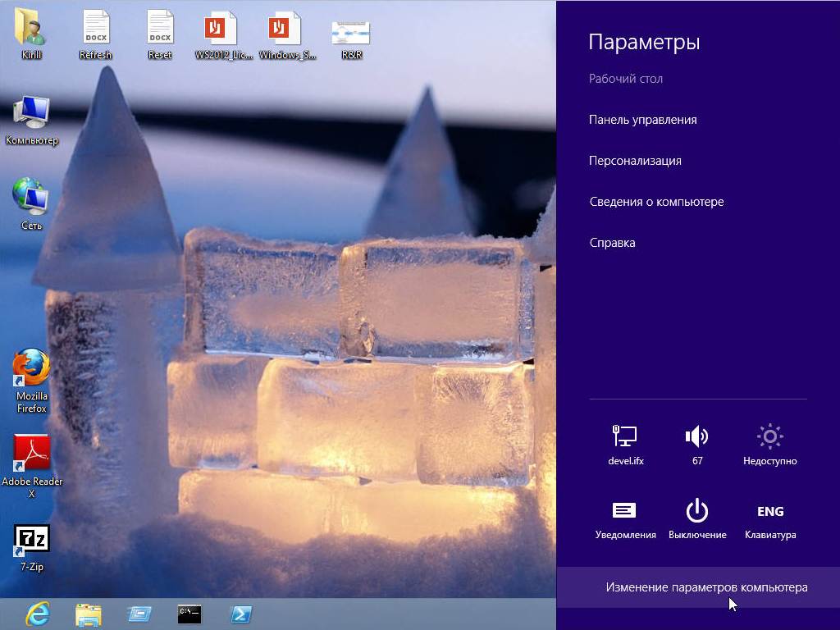Open Сведения о компьютере
The image size is (840, 630).
(x=656, y=202)
